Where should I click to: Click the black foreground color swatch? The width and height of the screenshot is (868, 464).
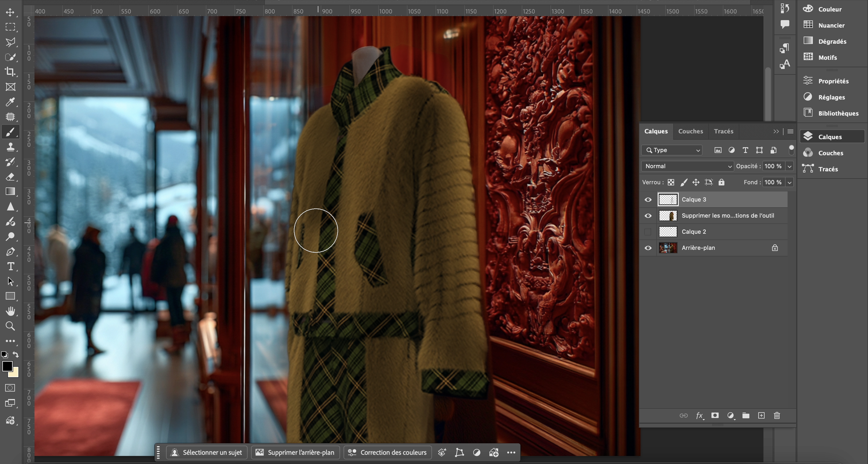click(x=7, y=366)
